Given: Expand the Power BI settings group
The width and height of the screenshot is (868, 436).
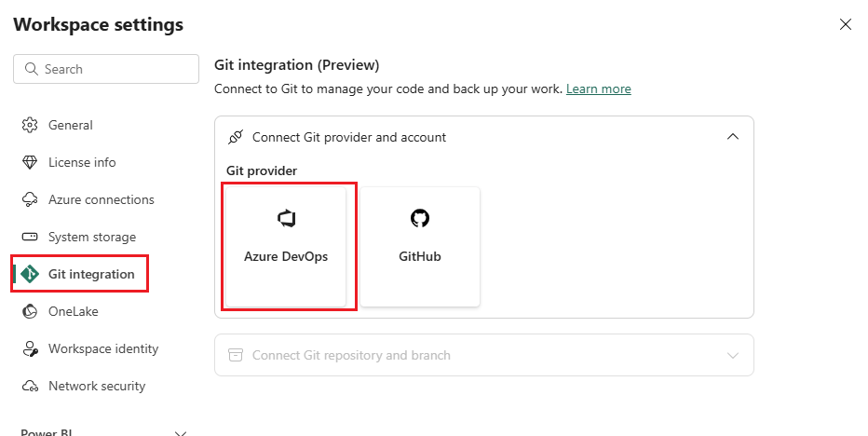Looking at the screenshot, I should tap(181, 432).
